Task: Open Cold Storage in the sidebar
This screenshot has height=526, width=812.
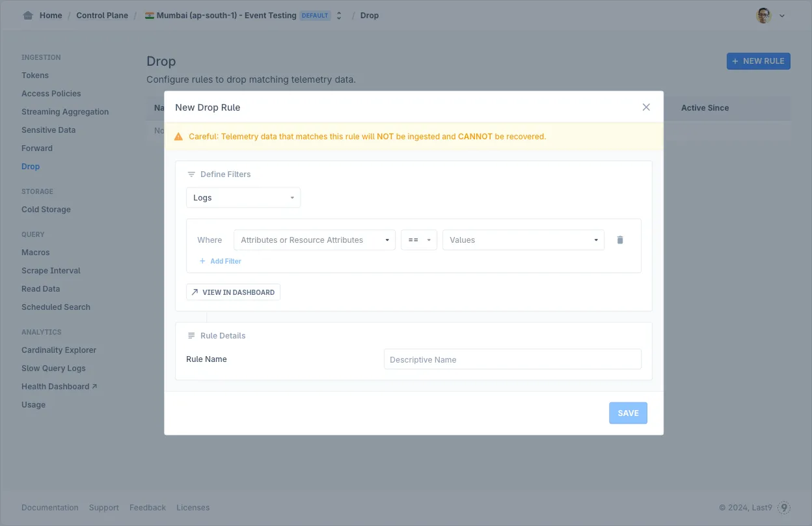Action: tap(46, 210)
